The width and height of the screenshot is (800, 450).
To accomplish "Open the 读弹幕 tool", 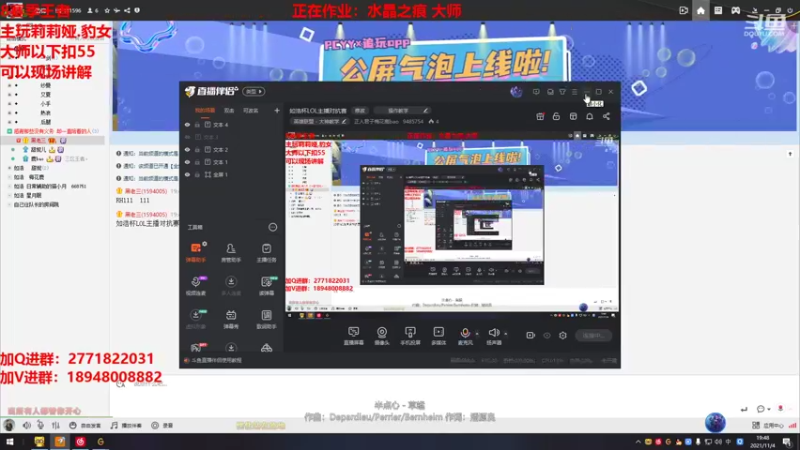I will 266,286.
